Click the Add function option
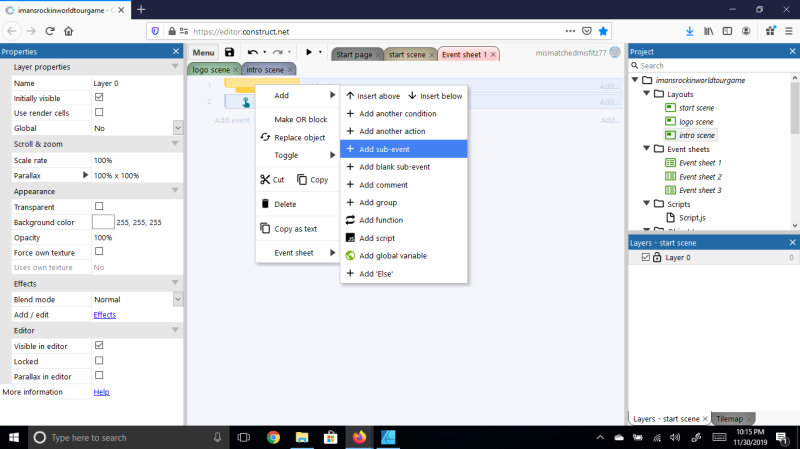Image resolution: width=800 pixels, height=449 pixels. (404, 220)
